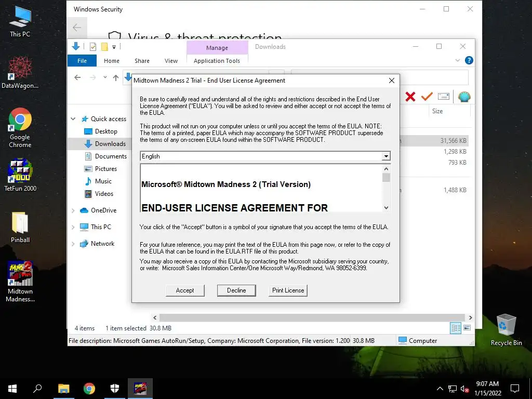Open the Pinball folder on desktop
The width and height of the screenshot is (532, 399).
pos(20,228)
